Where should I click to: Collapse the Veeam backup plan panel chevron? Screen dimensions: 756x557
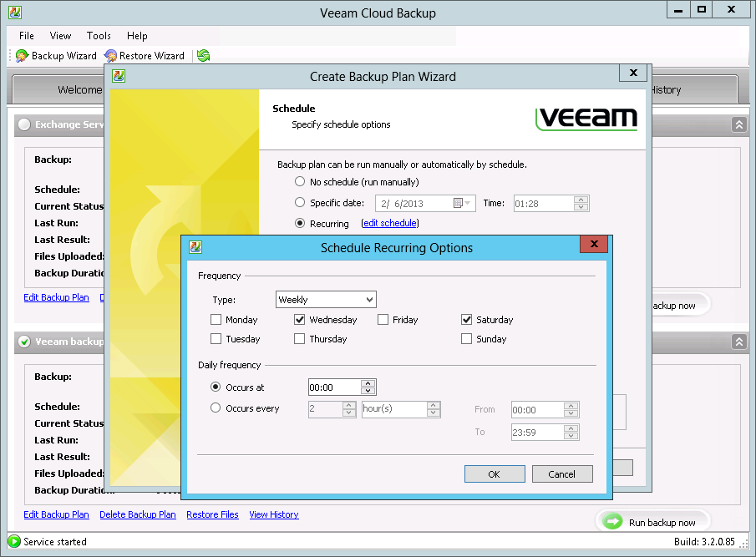(738, 342)
